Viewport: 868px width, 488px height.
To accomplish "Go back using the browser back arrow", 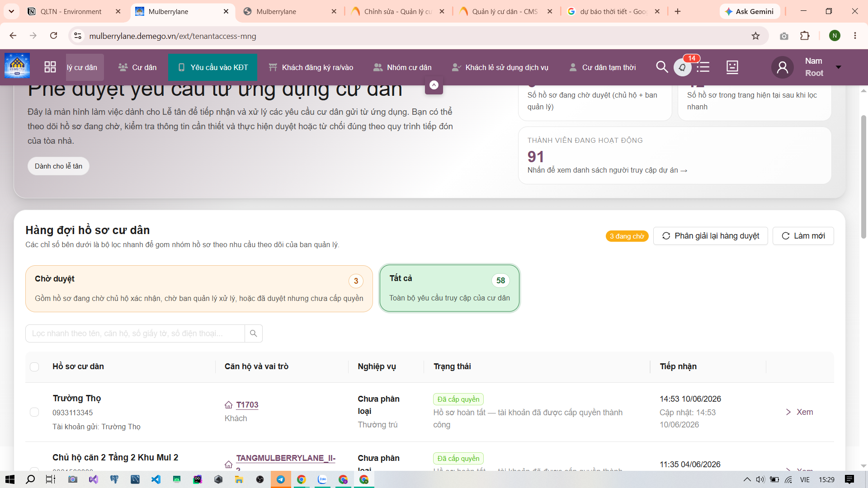I will 13,36.
